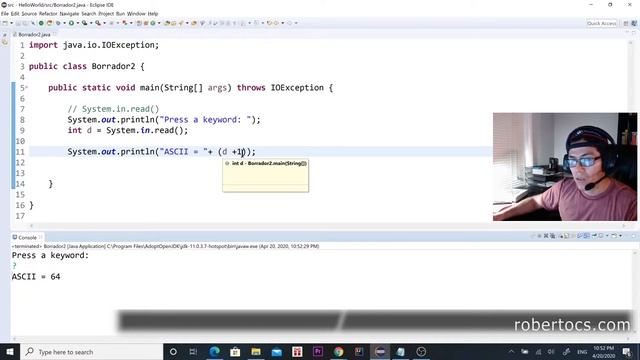Image resolution: width=640 pixels, height=360 pixels.
Task: Open the Navigate menu
Action: [x=69, y=13]
